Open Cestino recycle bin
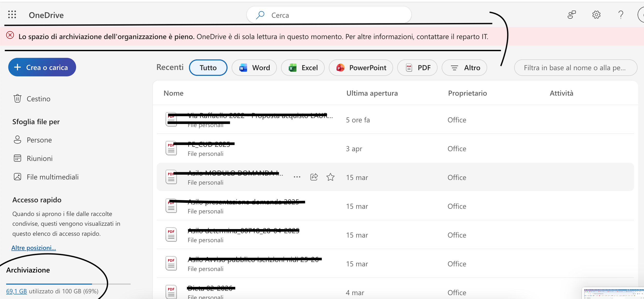 click(x=32, y=99)
